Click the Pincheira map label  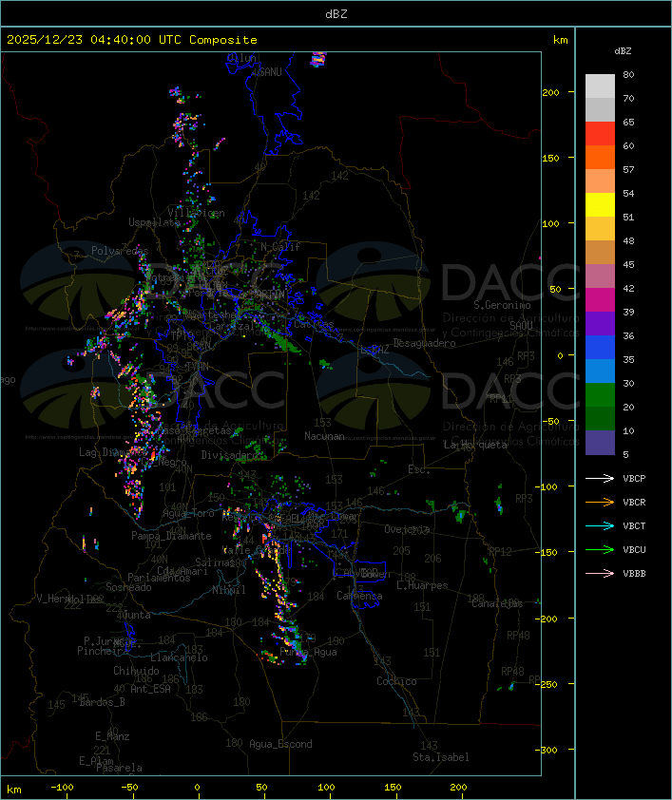tap(103, 651)
